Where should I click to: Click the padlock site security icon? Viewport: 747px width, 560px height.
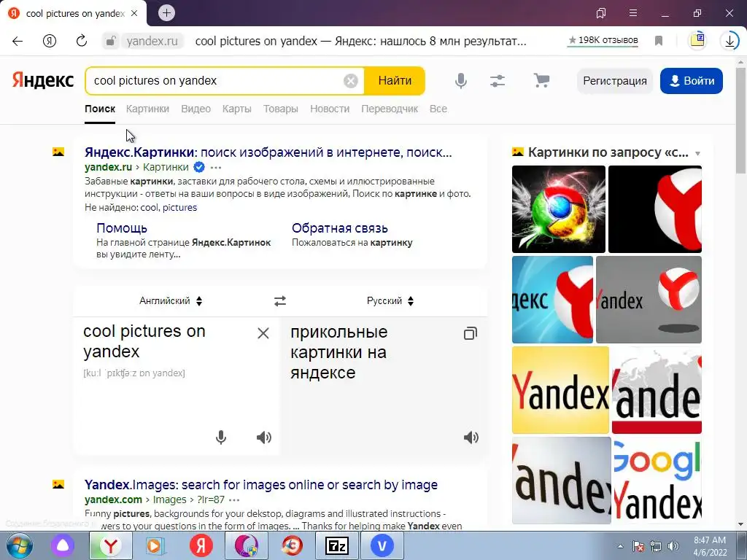point(110,41)
